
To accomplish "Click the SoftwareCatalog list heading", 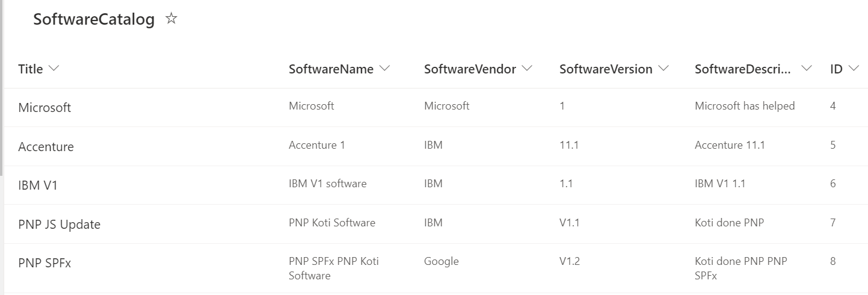I will click(94, 19).
